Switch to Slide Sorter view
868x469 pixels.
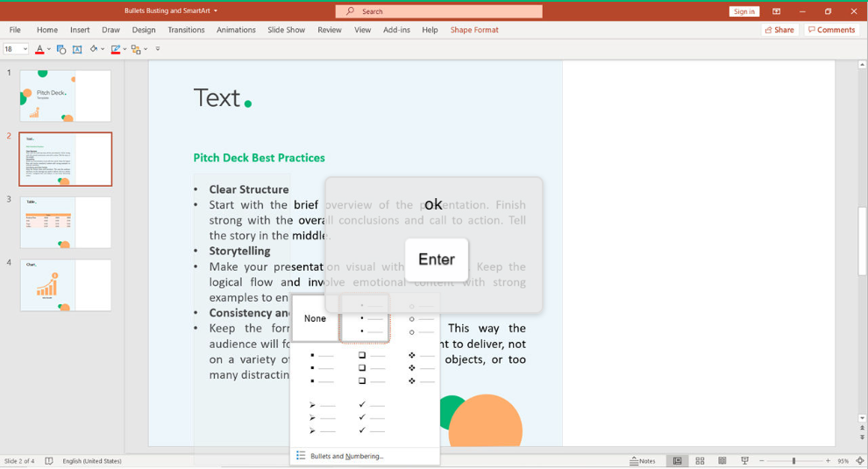pos(700,461)
